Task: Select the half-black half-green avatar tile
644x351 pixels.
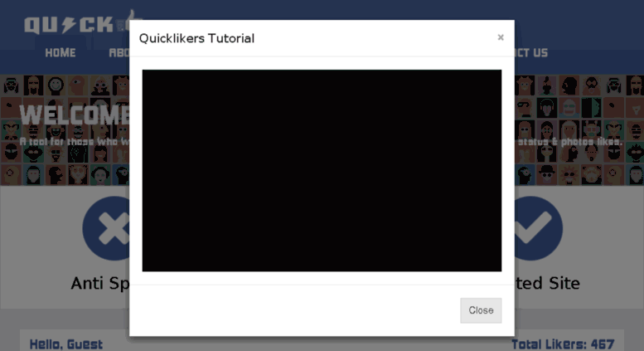Action: [591, 108]
